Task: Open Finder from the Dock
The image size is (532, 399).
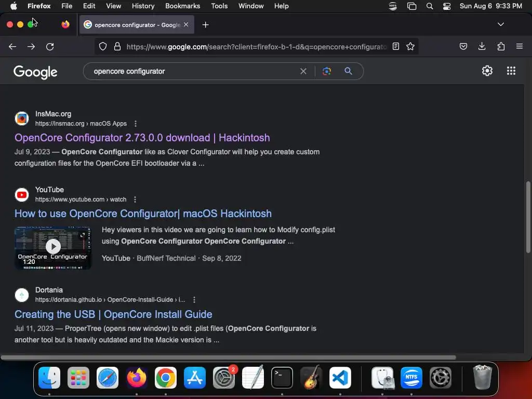Action: coord(49,378)
